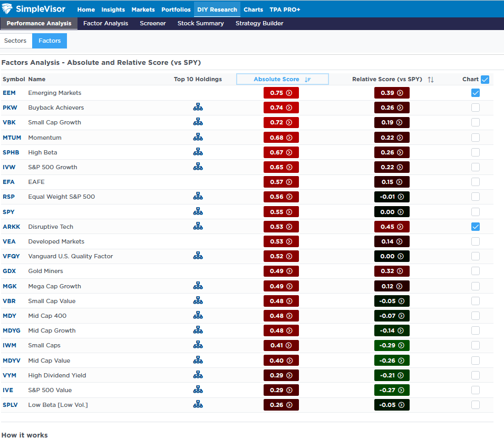Sort by Relative Score arrows icon
Viewport: 504px width, 438px height.
point(431,80)
